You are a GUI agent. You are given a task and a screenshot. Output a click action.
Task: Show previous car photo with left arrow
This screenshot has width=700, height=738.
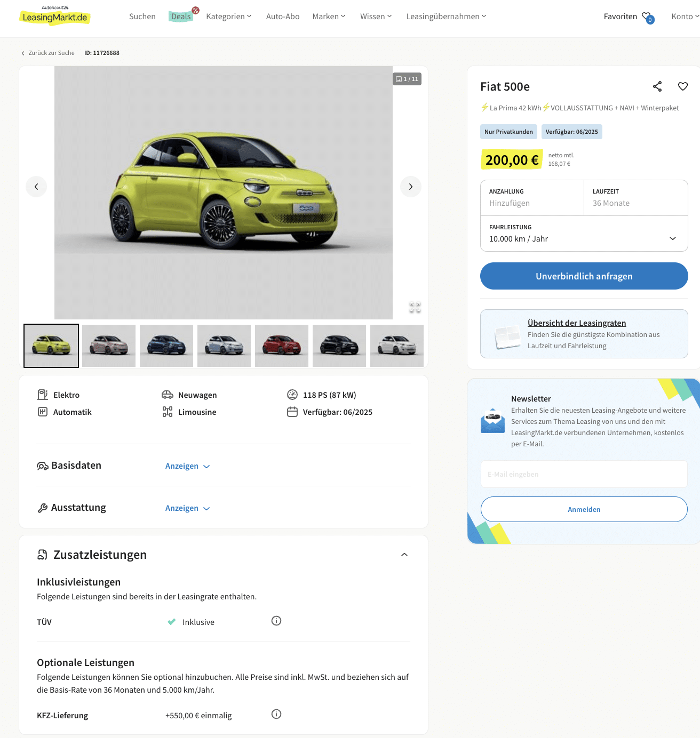click(36, 187)
